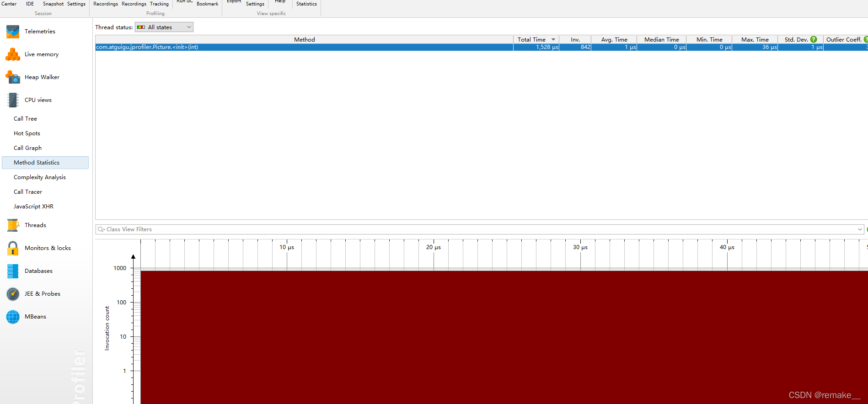This screenshot has width=868, height=404.
Task: Open the JEE & Probes gauge icon
Action: click(13, 294)
